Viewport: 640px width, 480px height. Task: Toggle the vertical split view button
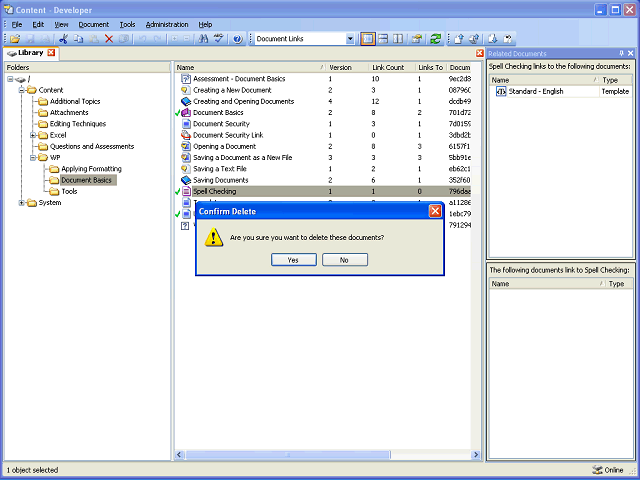coord(398,39)
